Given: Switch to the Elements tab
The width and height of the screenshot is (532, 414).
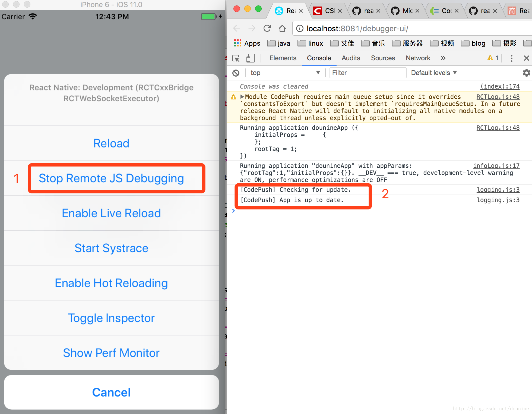Looking at the screenshot, I should (x=283, y=58).
